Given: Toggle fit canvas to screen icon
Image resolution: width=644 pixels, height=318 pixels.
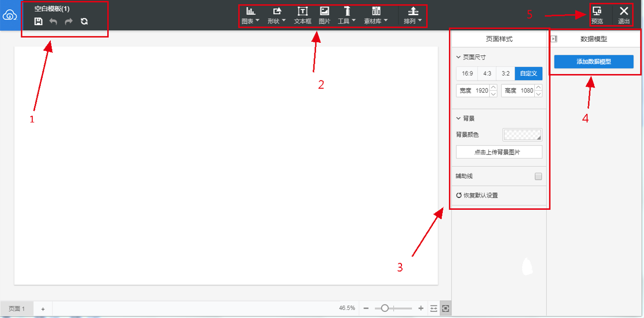Looking at the screenshot, I should (x=445, y=308).
